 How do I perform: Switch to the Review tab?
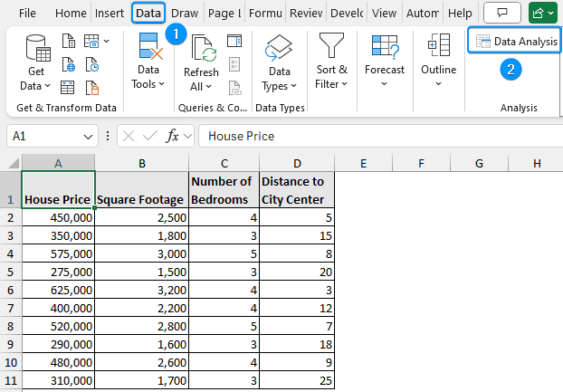click(306, 13)
